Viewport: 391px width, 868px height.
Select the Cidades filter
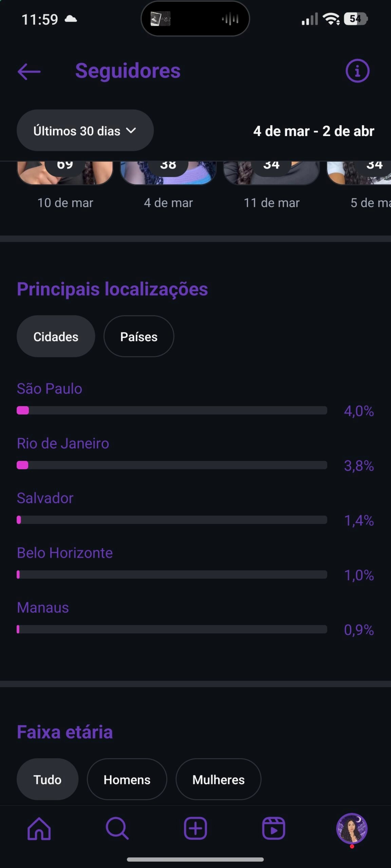pyautogui.click(x=56, y=336)
